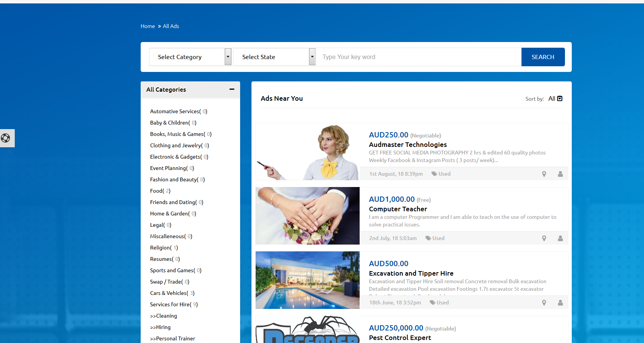Image resolution: width=644 pixels, height=343 pixels.
Task: Click the support lifebuoy icon on left edge
Action: [x=6, y=138]
